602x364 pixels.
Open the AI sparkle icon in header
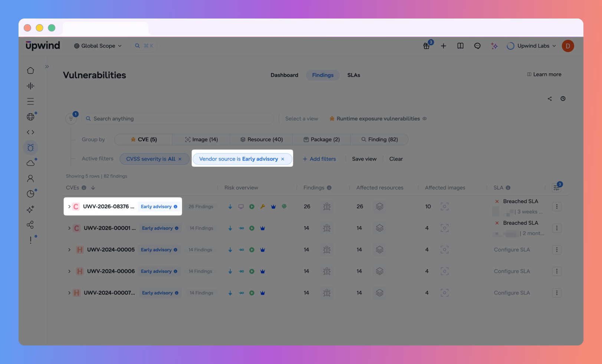coord(494,46)
